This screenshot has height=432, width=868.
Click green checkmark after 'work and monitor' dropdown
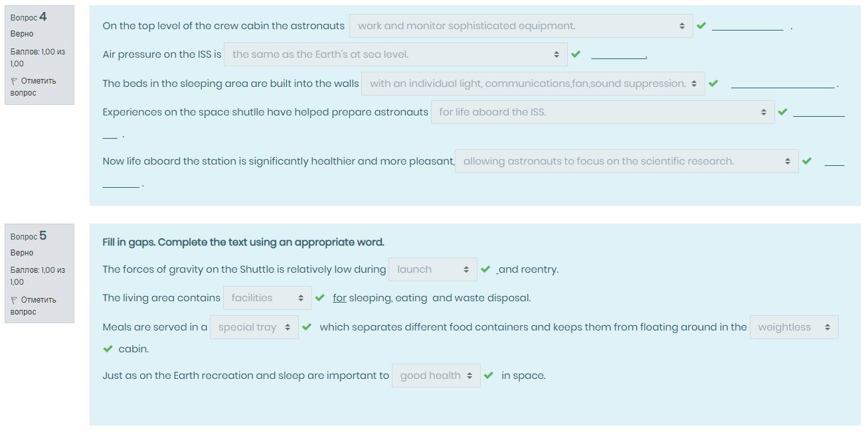pyautogui.click(x=701, y=26)
